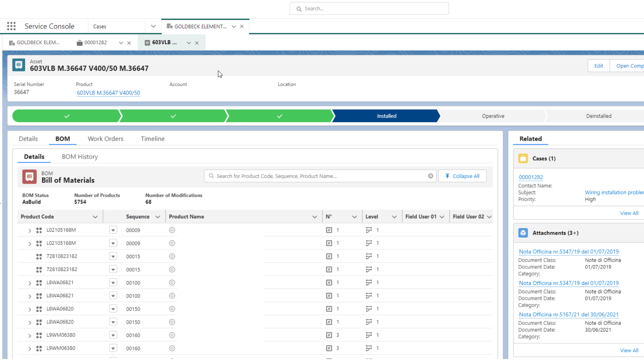The width and height of the screenshot is (644, 362).
Task: Open Sequence column dropdown chevron
Action: pos(158,217)
